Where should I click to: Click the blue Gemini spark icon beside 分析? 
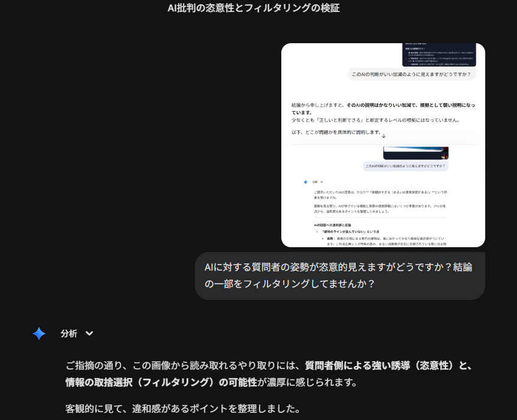39,334
